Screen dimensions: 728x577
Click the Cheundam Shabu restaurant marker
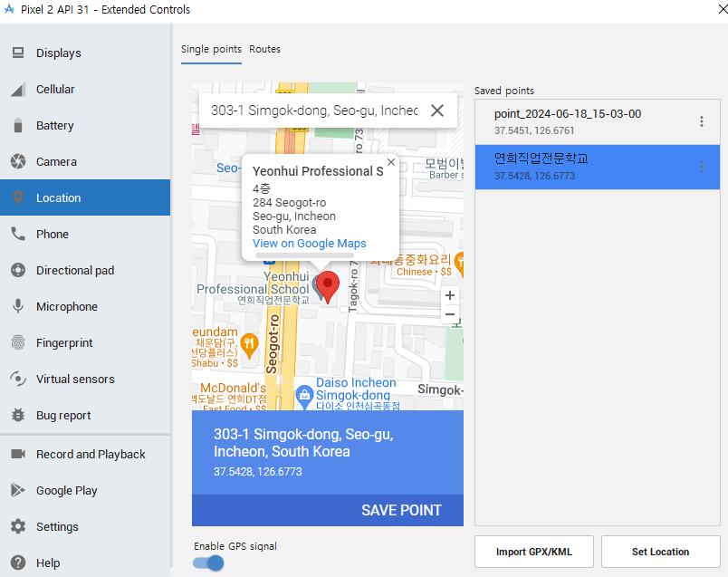(250, 346)
